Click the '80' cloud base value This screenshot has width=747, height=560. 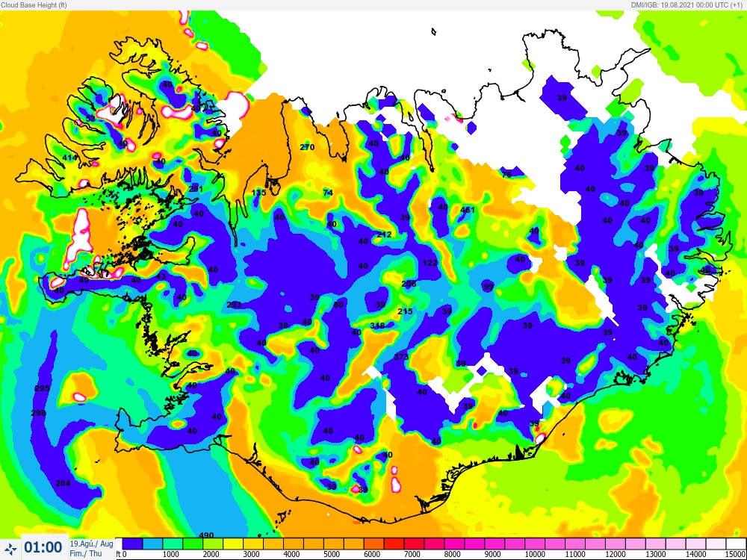point(338,305)
